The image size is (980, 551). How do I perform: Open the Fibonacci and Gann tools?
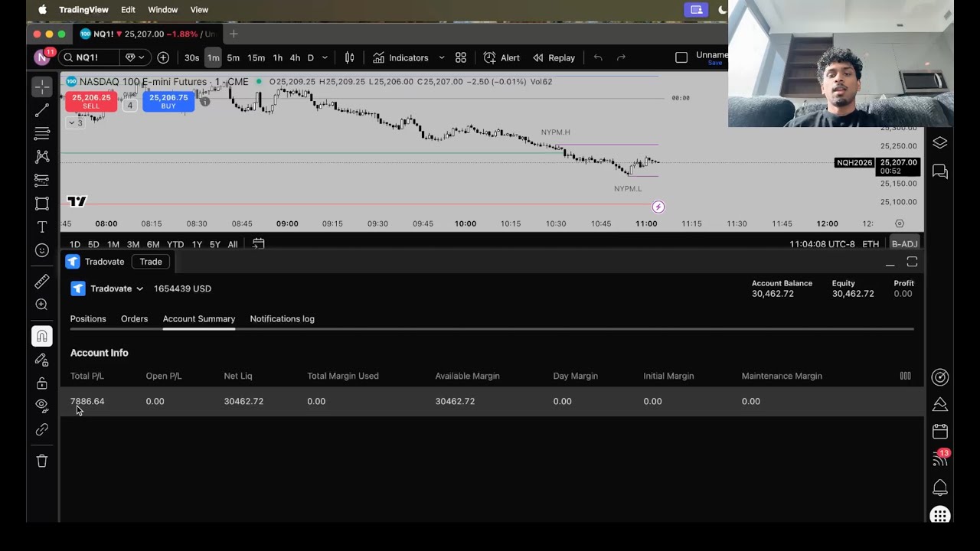42,134
